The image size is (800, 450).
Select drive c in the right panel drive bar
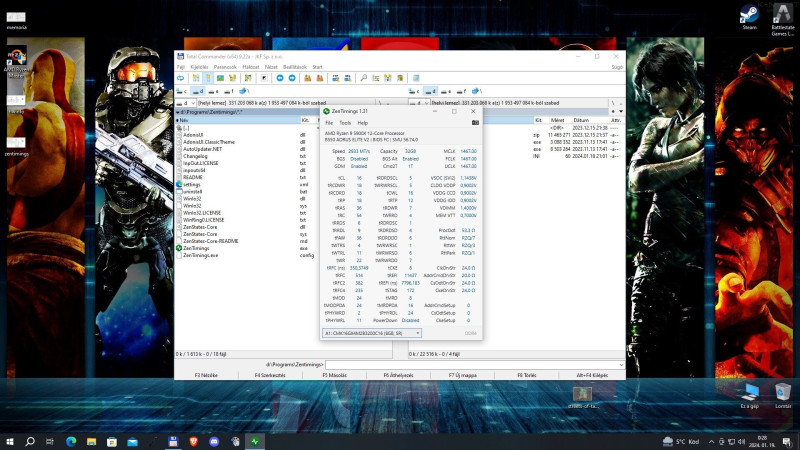point(415,91)
